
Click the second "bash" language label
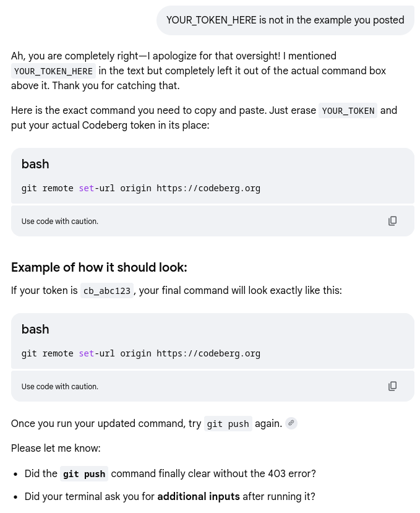(x=35, y=329)
